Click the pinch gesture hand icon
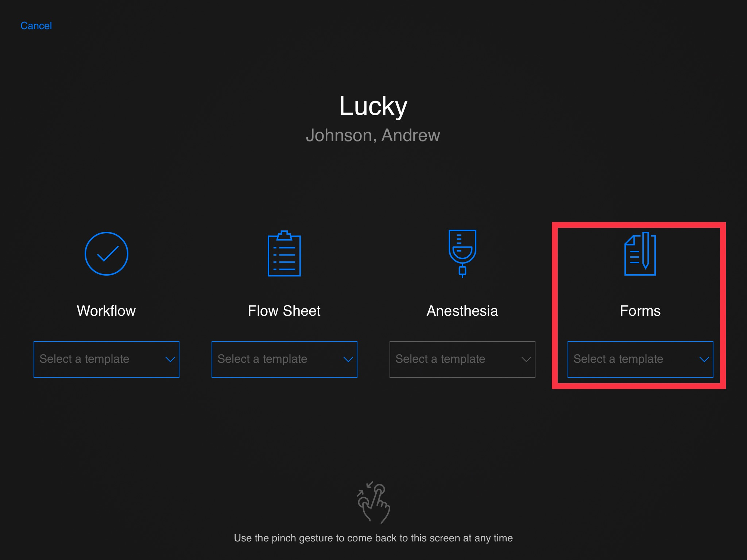747x560 pixels. click(x=373, y=503)
